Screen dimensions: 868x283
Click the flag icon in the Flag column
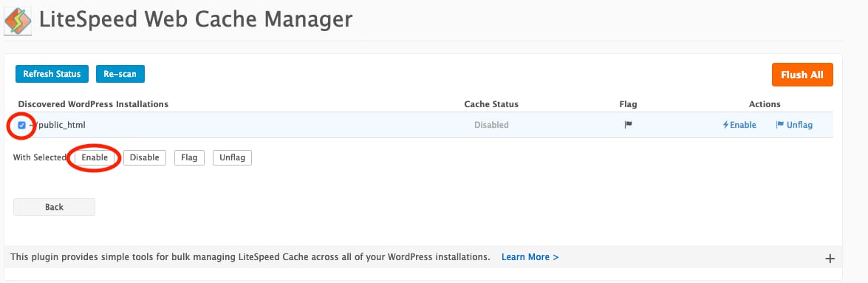(x=629, y=125)
